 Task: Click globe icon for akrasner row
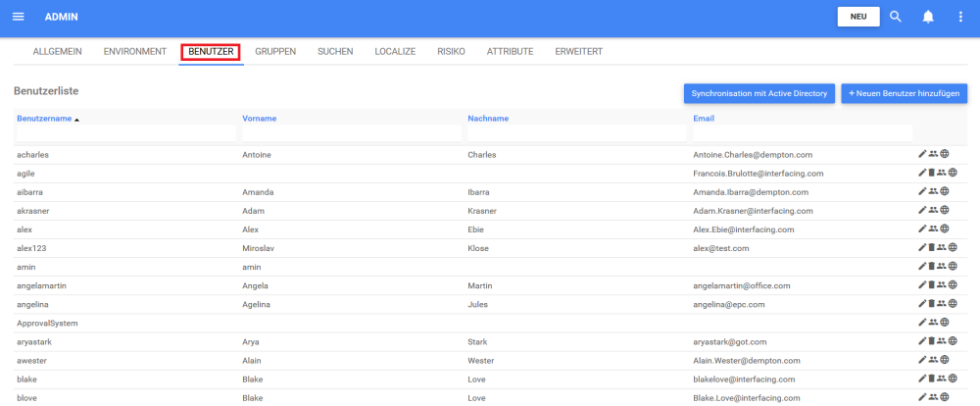tap(945, 210)
